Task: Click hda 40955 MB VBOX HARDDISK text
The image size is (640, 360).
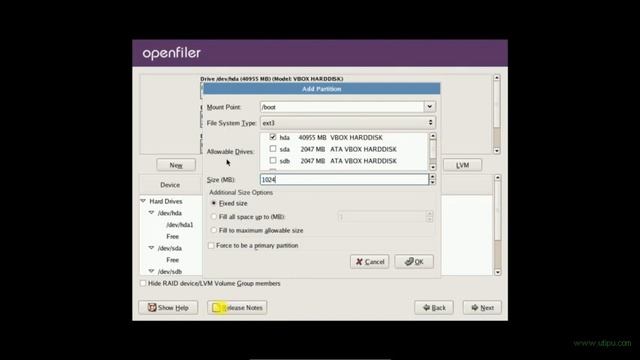Action: tap(331, 138)
